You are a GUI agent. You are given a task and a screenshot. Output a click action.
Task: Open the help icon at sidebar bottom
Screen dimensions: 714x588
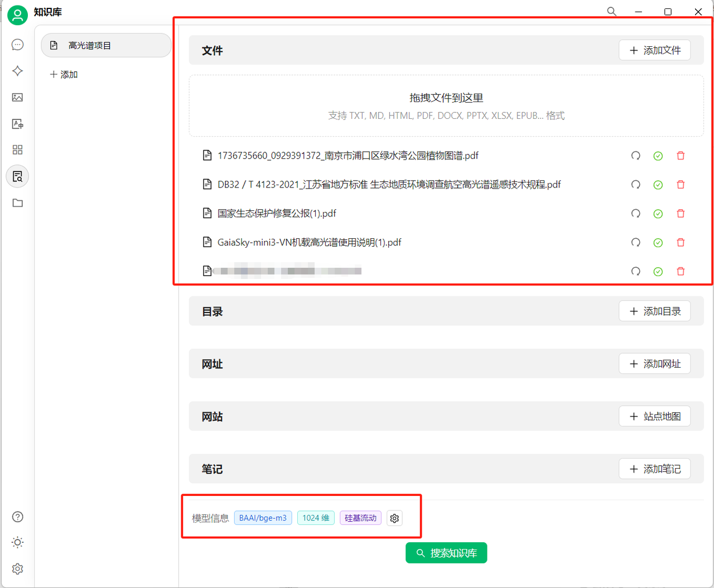17,517
